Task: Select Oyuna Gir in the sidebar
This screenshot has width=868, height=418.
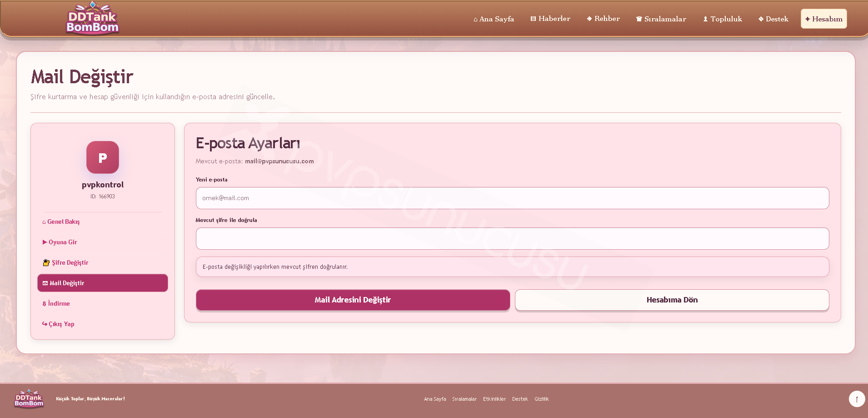Action: click(x=103, y=242)
